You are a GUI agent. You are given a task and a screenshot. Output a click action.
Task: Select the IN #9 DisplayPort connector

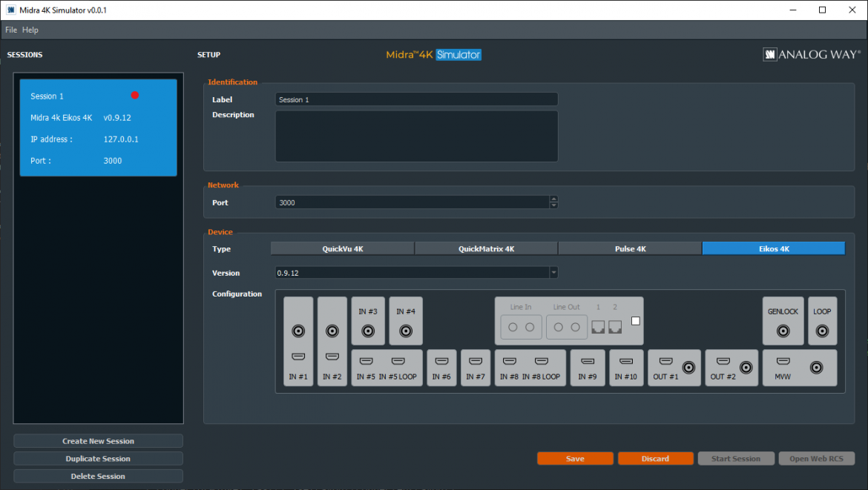[x=588, y=361]
